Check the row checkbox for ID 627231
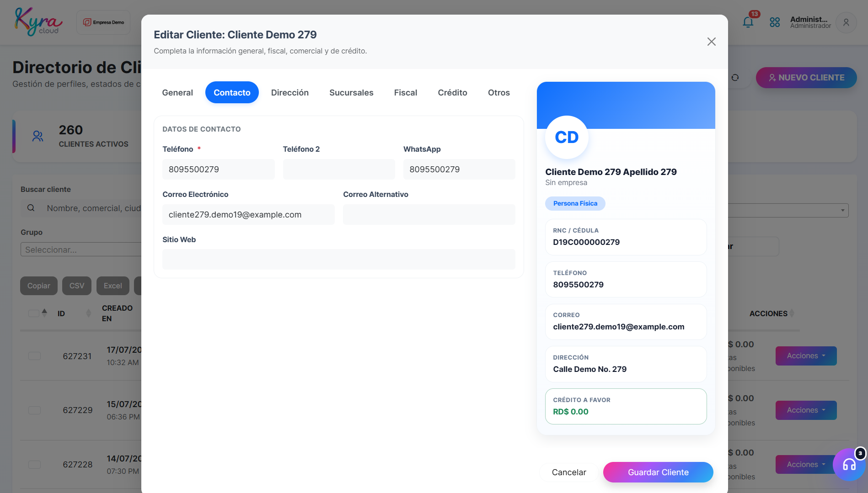 click(34, 356)
